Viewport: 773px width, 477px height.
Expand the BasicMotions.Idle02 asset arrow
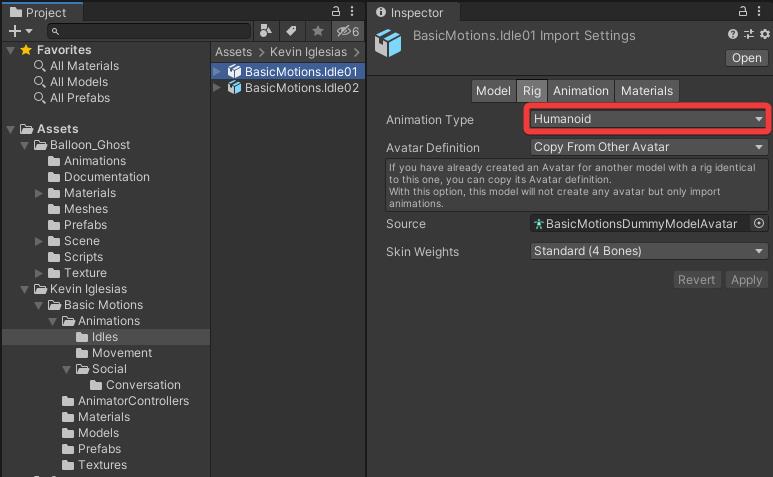pyautogui.click(x=219, y=88)
